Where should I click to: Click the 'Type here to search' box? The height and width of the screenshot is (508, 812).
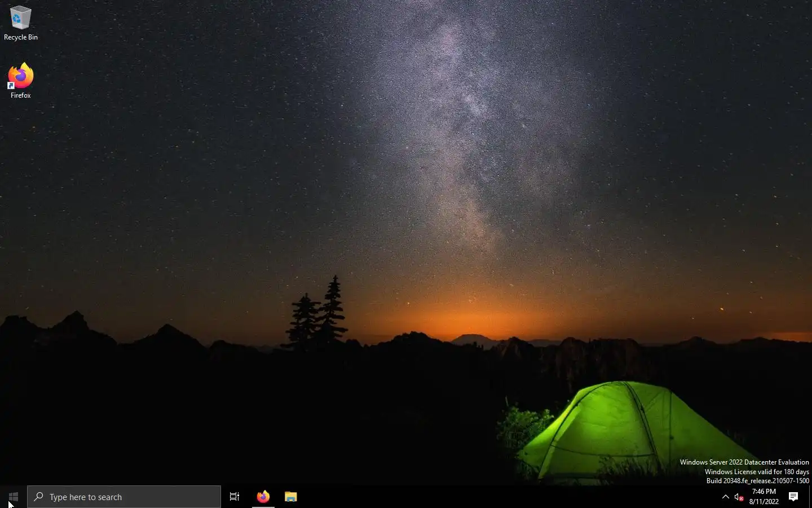click(x=124, y=497)
